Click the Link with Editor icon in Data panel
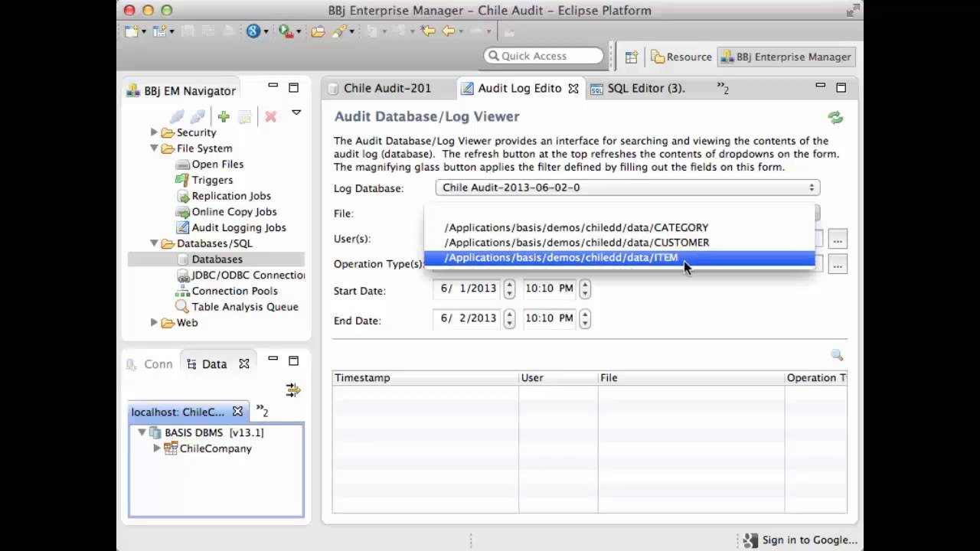The image size is (980, 551). click(293, 390)
